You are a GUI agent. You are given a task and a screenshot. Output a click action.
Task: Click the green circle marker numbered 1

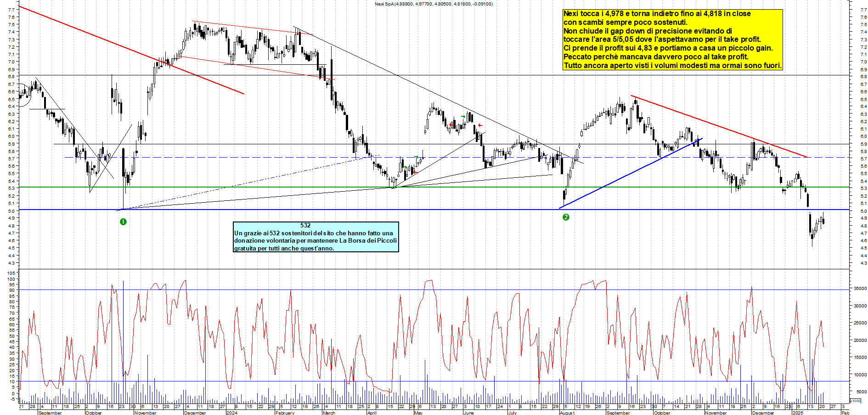click(x=123, y=222)
